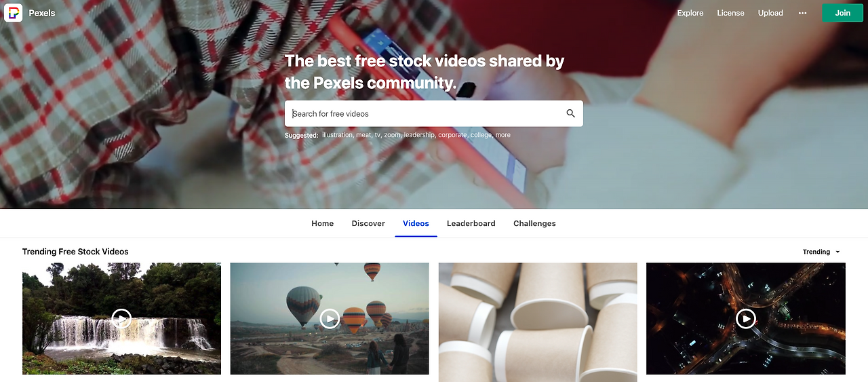
Task: Play the hot air balloons video
Action: click(x=330, y=318)
